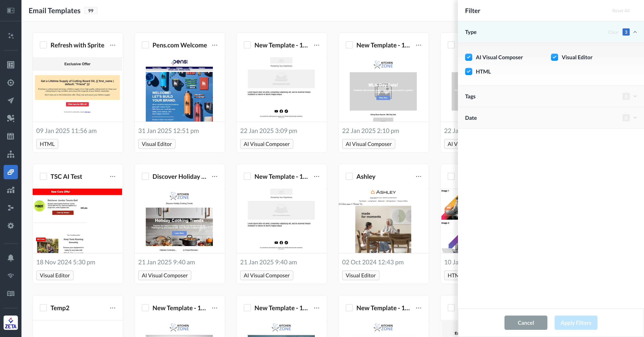This screenshot has width=644, height=337.
Task: Open the audience bubbles icon in sidebar
Action: [x=11, y=118]
